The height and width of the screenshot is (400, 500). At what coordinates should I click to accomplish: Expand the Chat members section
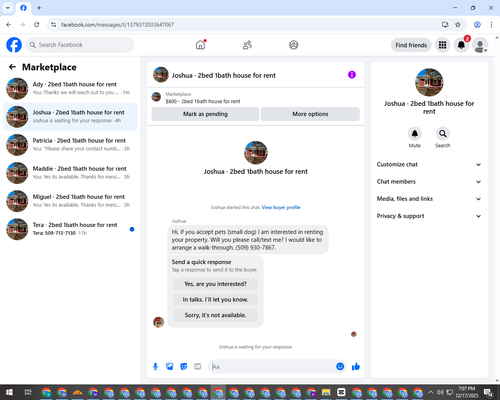[429, 182]
